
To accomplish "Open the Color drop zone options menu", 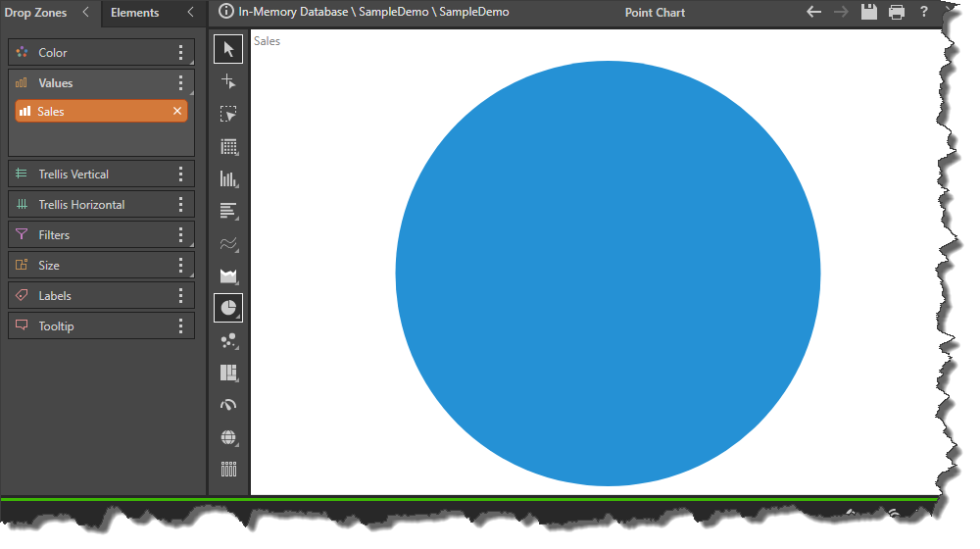I will coord(180,53).
